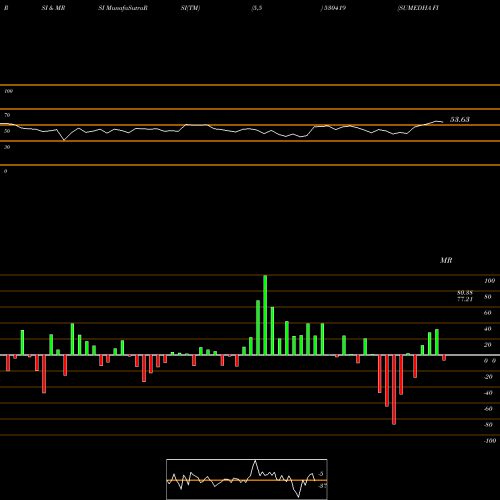Click the RSI axis label 50
Viewport: 500px width, 500px height.
click(7, 131)
